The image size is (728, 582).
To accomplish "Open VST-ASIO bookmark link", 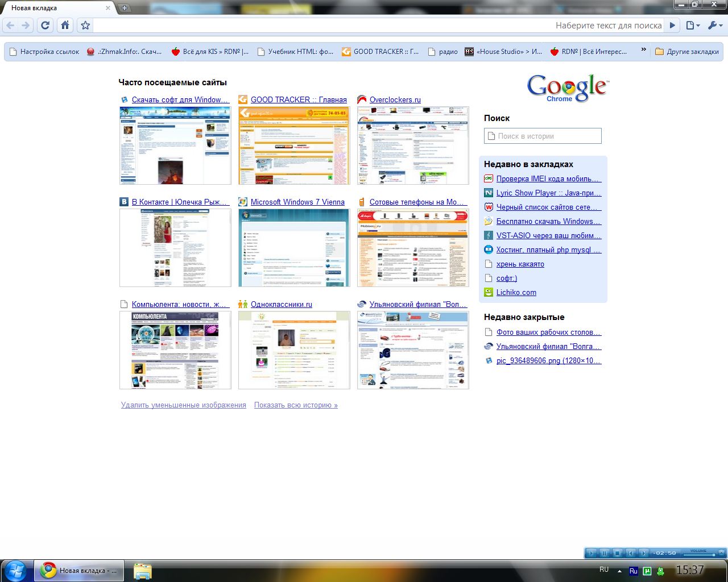I will (x=549, y=235).
